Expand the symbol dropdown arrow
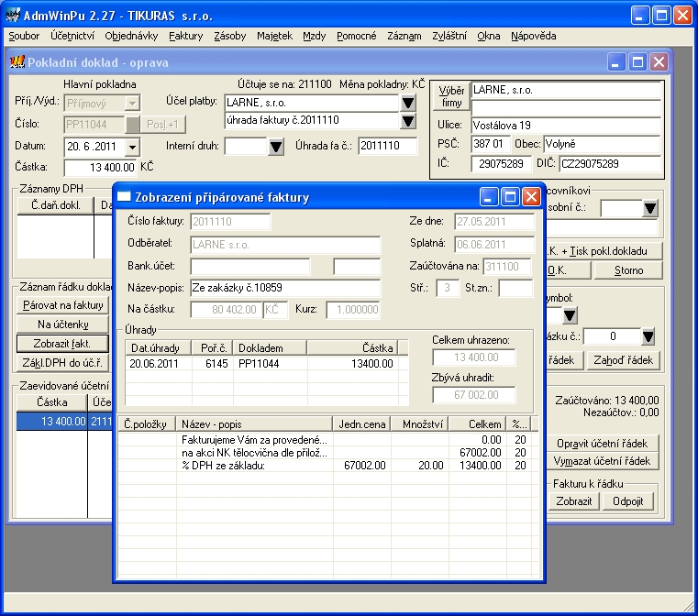This screenshot has width=698, height=616. [570, 315]
